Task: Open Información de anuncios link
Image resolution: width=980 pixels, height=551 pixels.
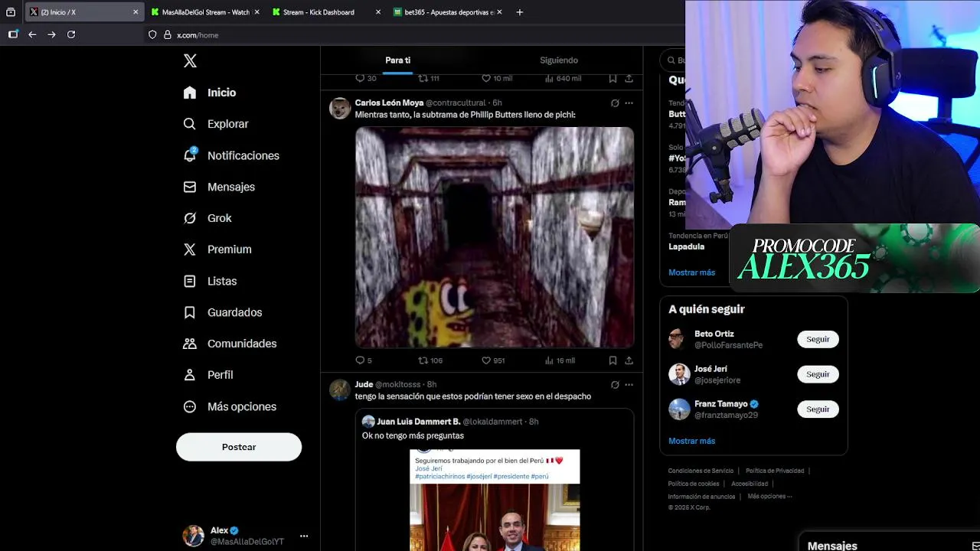Action: [x=701, y=496]
